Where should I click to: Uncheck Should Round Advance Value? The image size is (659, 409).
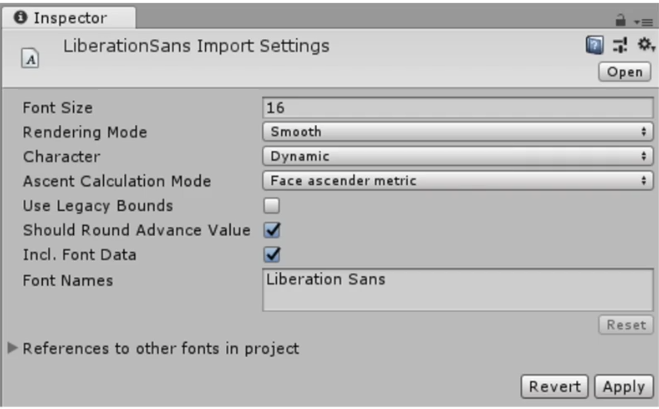[272, 231]
